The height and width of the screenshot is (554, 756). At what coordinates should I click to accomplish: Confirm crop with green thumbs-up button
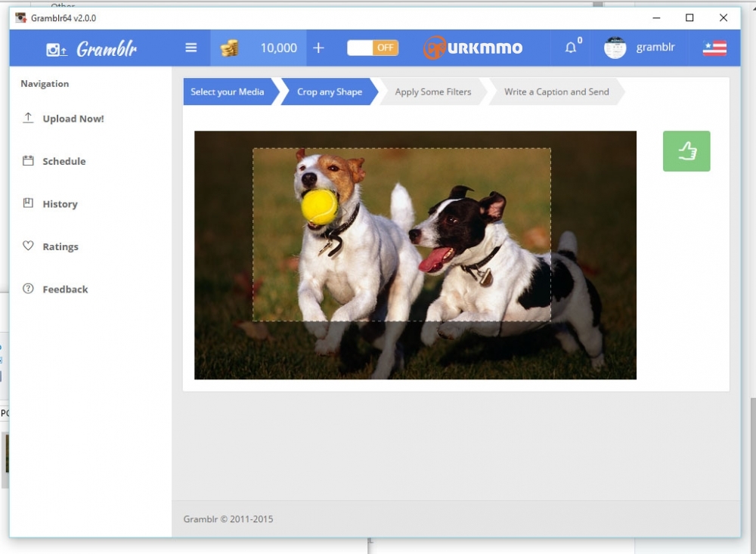(686, 151)
